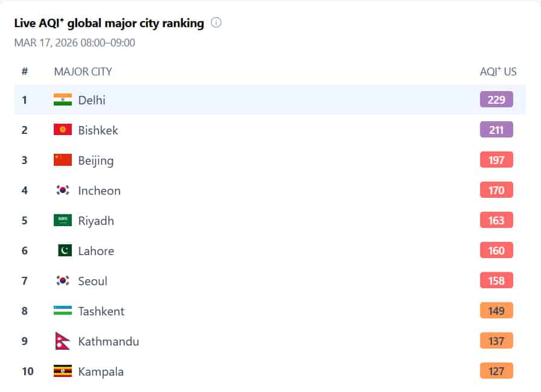Click the Uganda flag beside Kampala
The height and width of the screenshot is (392, 541).
[62, 371]
